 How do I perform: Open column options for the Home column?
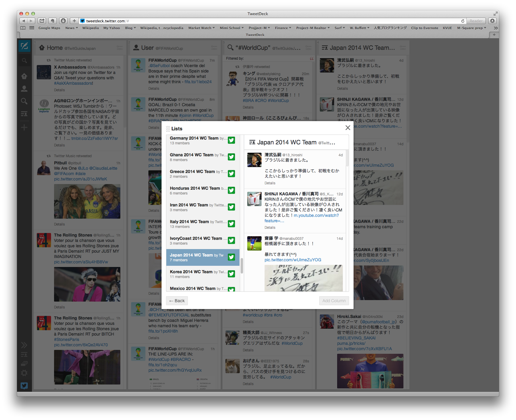point(119,48)
